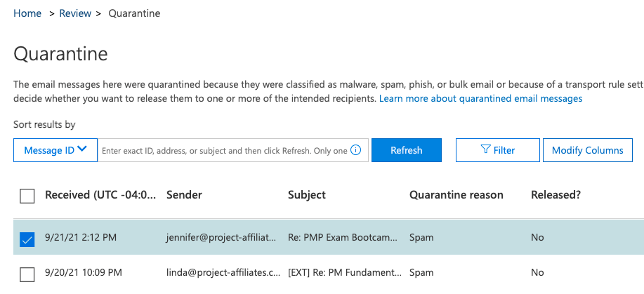Uncheck the 9/21/21 2:12 PM message checkbox

coord(27,239)
